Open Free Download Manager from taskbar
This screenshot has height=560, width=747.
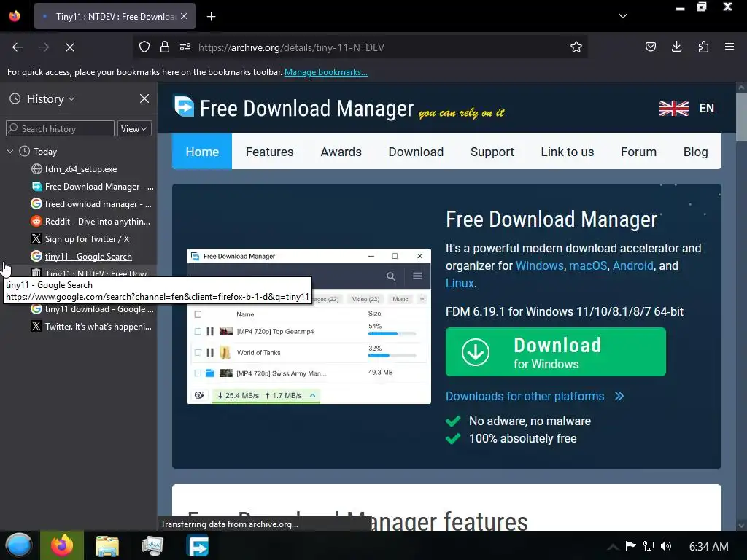tap(198, 545)
